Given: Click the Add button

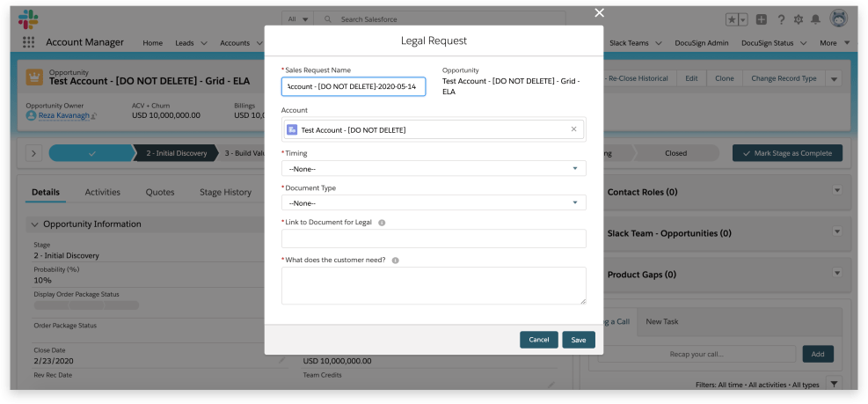Looking at the screenshot, I should point(818,354).
